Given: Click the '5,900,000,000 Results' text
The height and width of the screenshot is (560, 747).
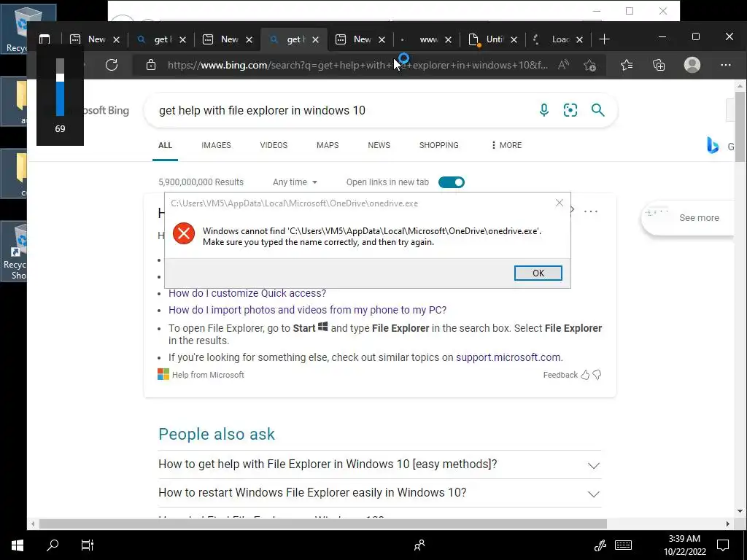Looking at the screenshot, I should (x=201, y=182).
